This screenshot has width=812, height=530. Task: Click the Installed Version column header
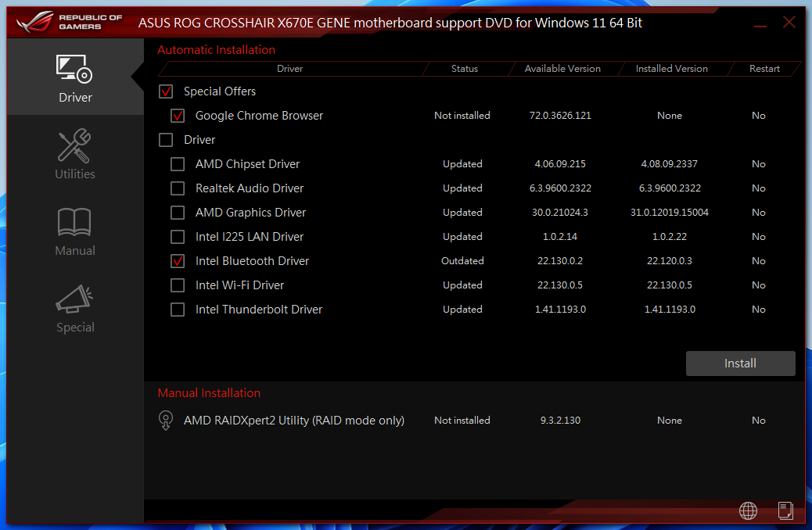(x=672, y=69)
